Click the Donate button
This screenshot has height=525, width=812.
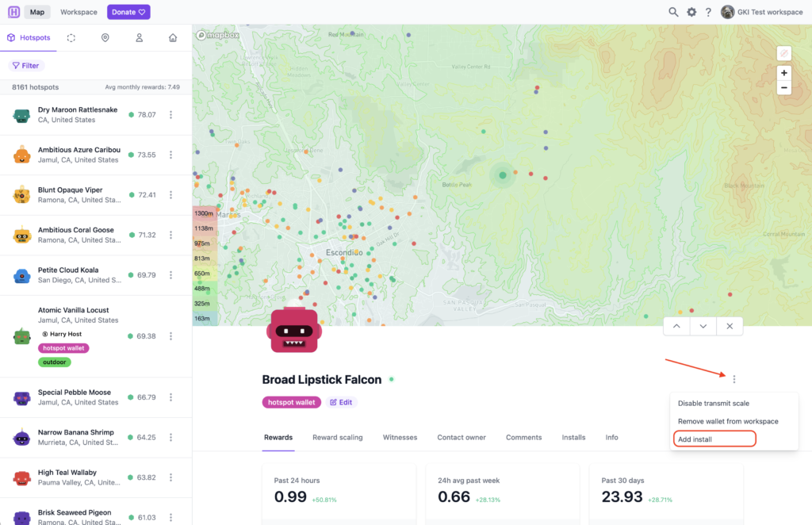click(x=128, y=12)
